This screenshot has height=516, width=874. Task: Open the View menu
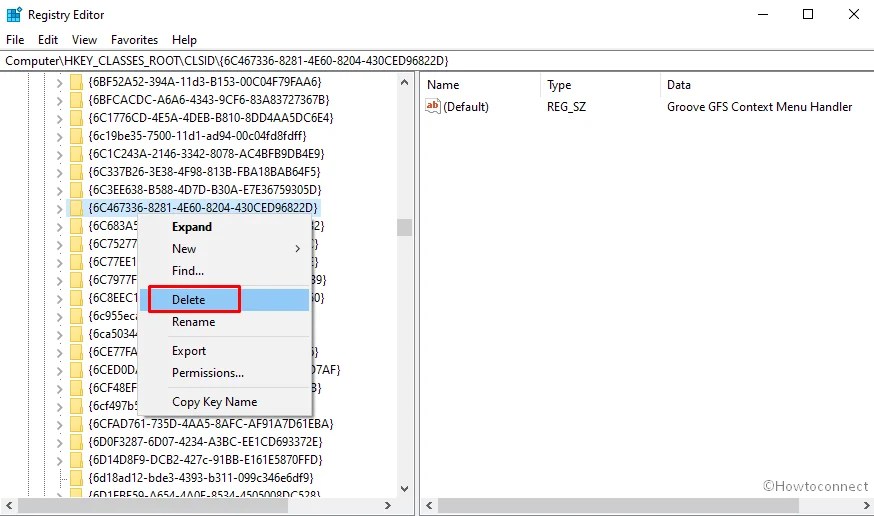point(84,40)
